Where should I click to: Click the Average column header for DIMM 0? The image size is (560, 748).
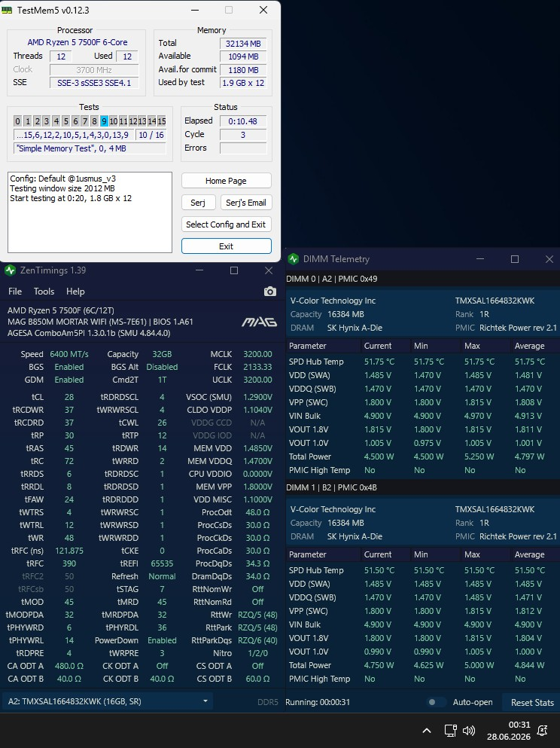click(x=534, y=346)
